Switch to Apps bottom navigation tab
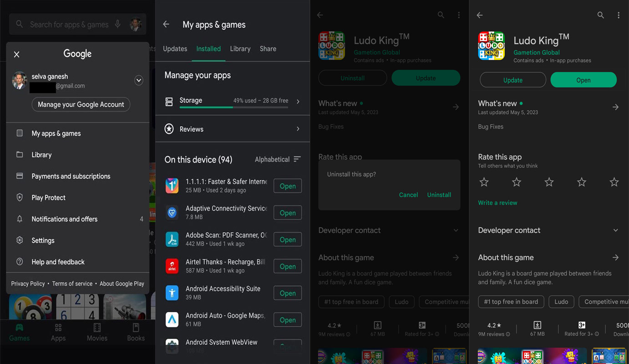The height and width of the screenshot is (364, 629). coord(58,333)
